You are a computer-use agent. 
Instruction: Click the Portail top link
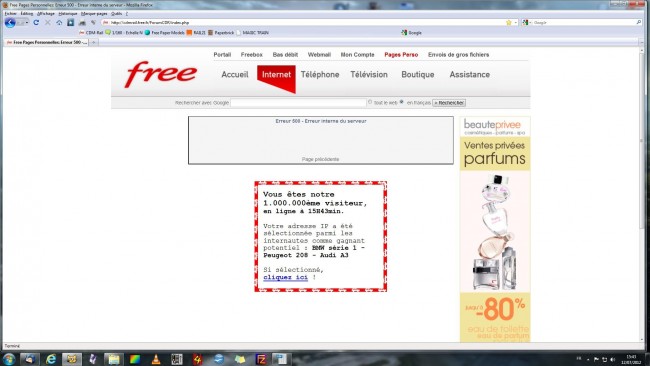click(222, 55)
